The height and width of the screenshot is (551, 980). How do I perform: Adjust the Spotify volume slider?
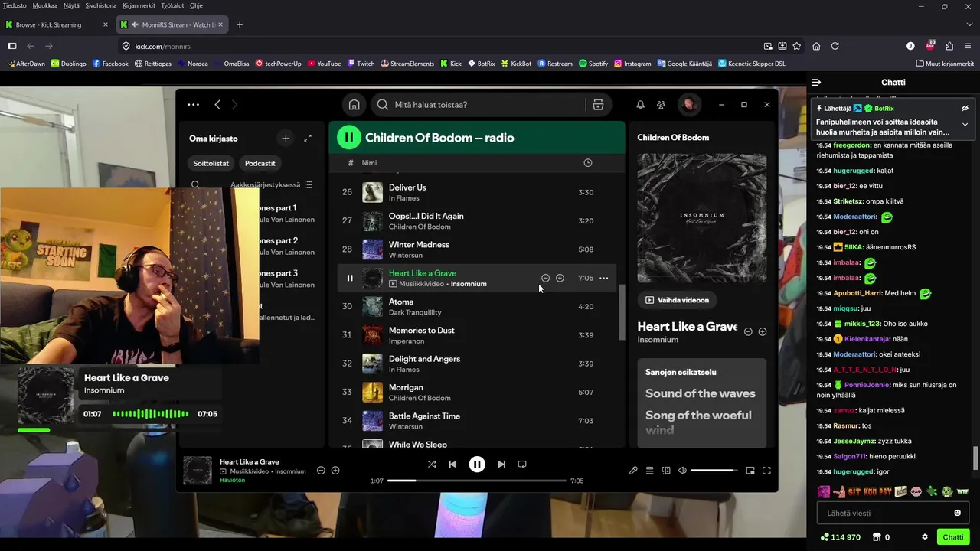tap(714, 471)
